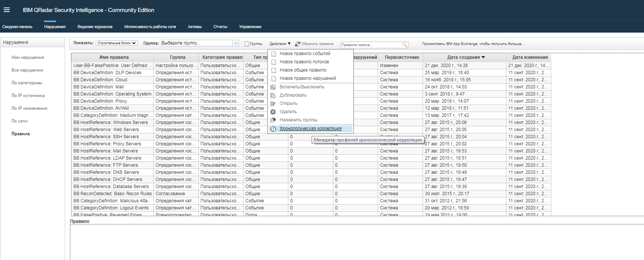Click icon beside 'Новое общее правило'
Image resolution: width=644 pixels, height=260 pixels.
click(273, 70)
